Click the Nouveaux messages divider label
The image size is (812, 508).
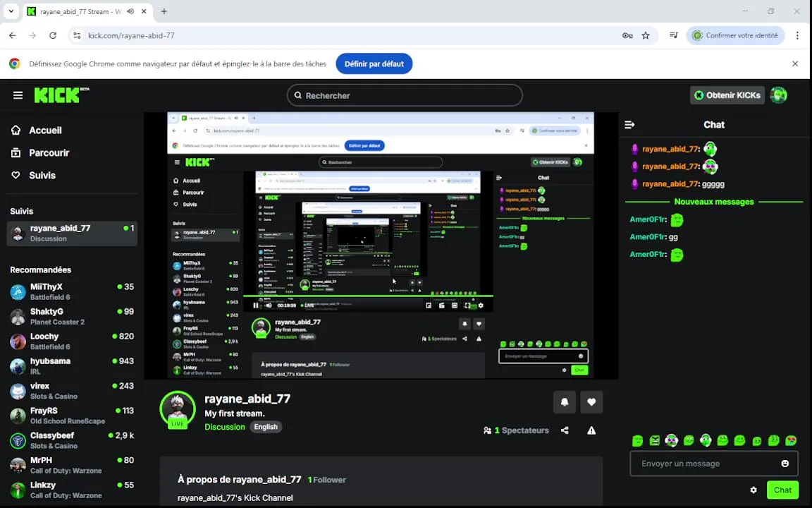[713, 202]
